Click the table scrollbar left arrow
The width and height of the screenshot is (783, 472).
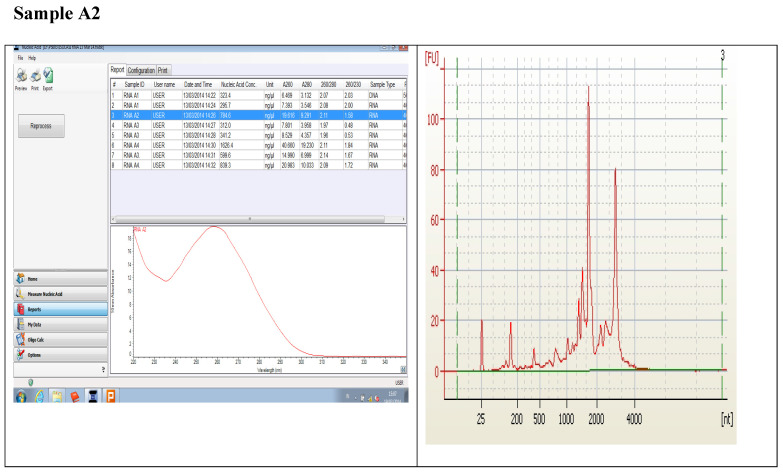pyautogui.click(x=113, y=219)
